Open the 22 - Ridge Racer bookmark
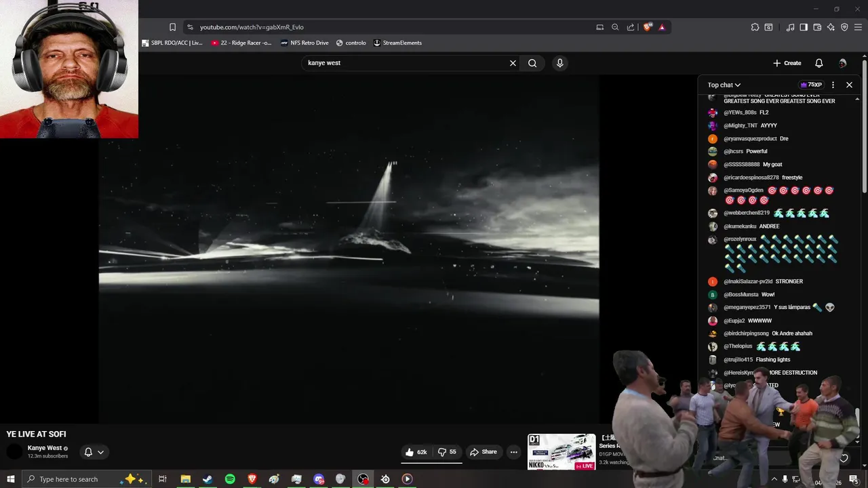The height and width of the screenshot is (488, 868). coord(241,43)
